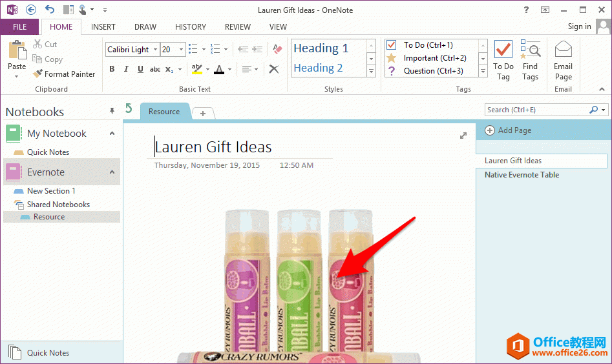This screenshot has height=364, width=612.
Task: Click the Find Tags button
Action: point(530,61)
